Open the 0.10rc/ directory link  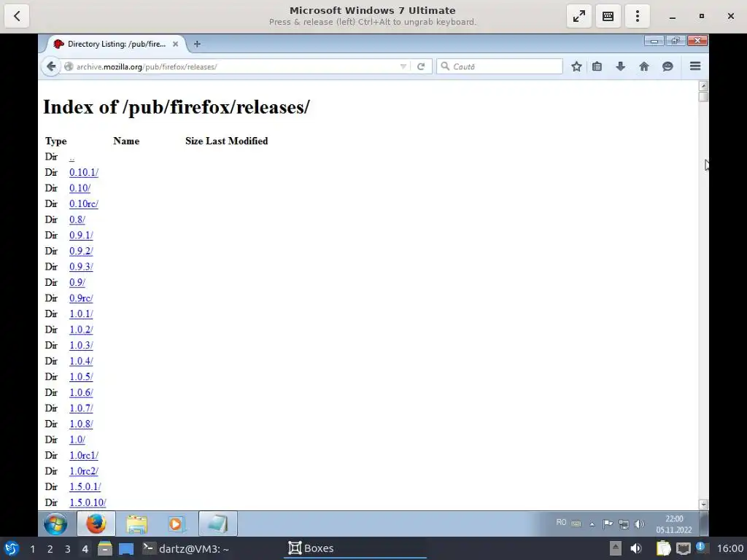click(83, 204)
